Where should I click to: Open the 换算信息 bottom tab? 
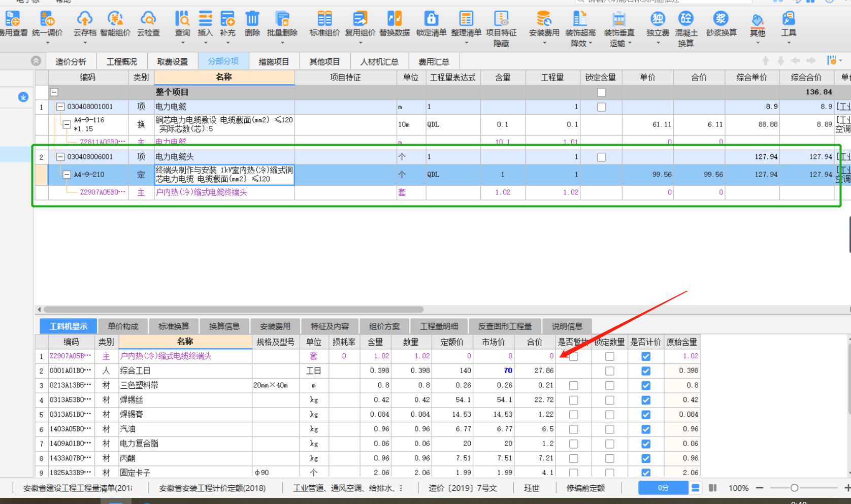(224, 326)
